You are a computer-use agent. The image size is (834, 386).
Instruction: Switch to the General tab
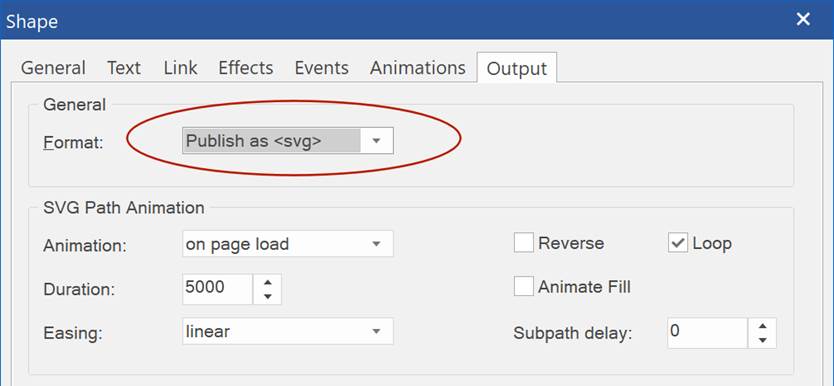tap(53, 68)
